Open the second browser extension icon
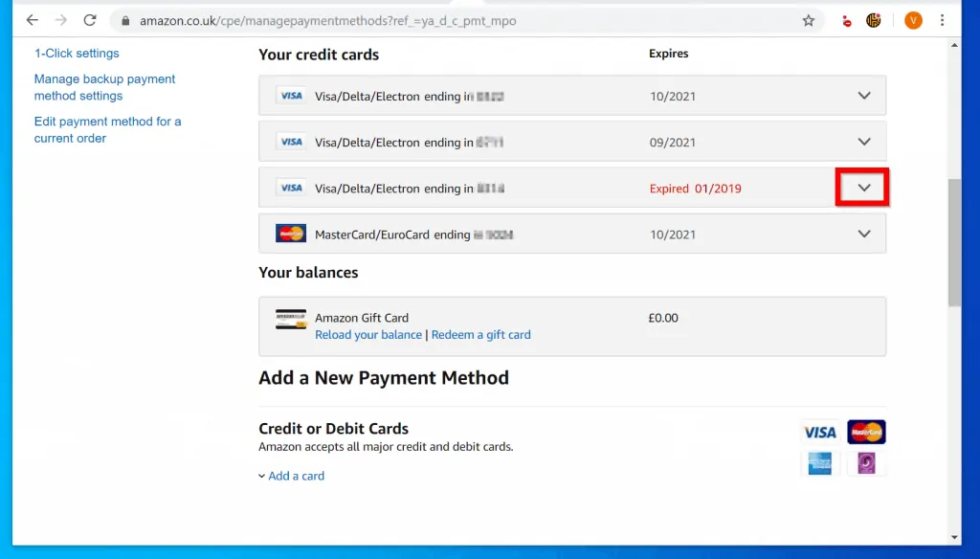 (x=874, y=19)
